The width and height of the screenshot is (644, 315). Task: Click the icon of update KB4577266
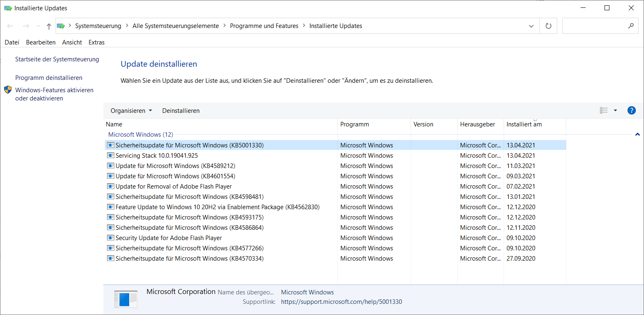coord(110,248)
